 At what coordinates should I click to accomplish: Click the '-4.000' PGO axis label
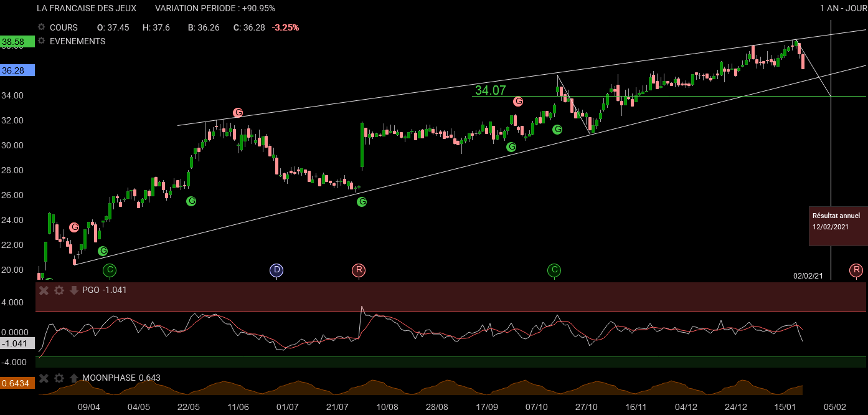[x=12, y=362]
